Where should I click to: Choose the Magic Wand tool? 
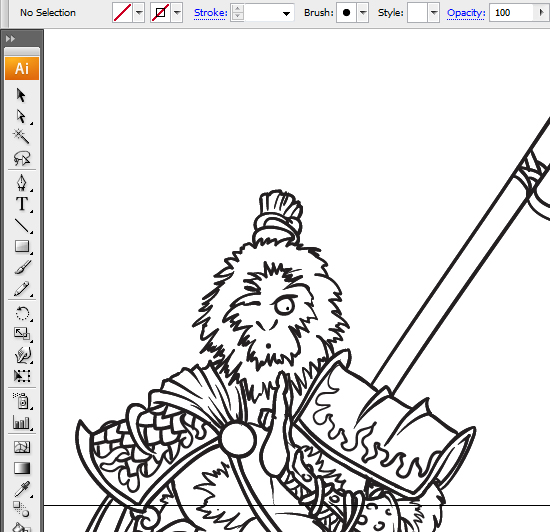click(21, 136)
